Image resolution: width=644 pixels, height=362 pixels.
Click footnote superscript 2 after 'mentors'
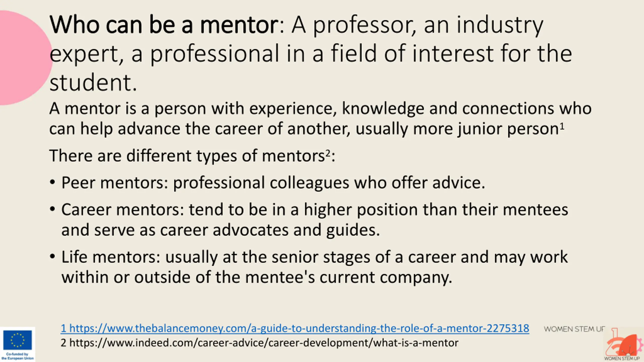[x=328, y=153]
